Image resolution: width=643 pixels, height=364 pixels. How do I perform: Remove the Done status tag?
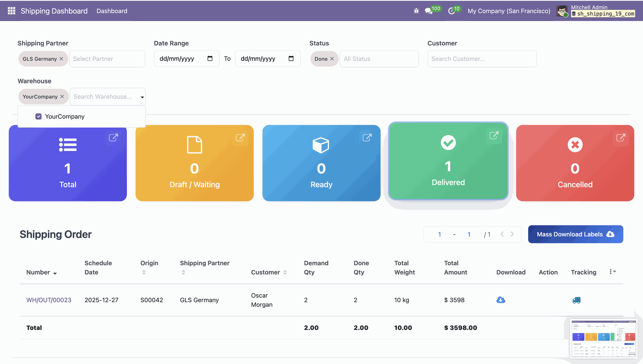tap(332, 59)
